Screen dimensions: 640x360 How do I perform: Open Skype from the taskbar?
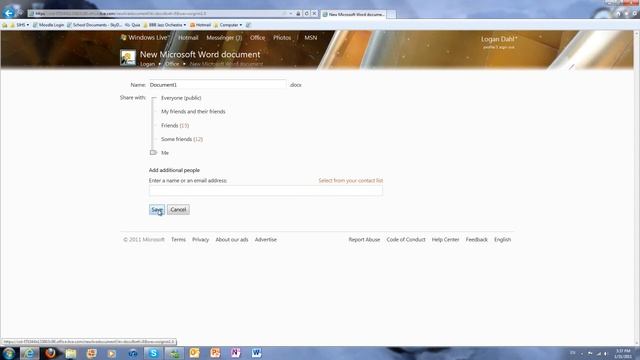153,353
